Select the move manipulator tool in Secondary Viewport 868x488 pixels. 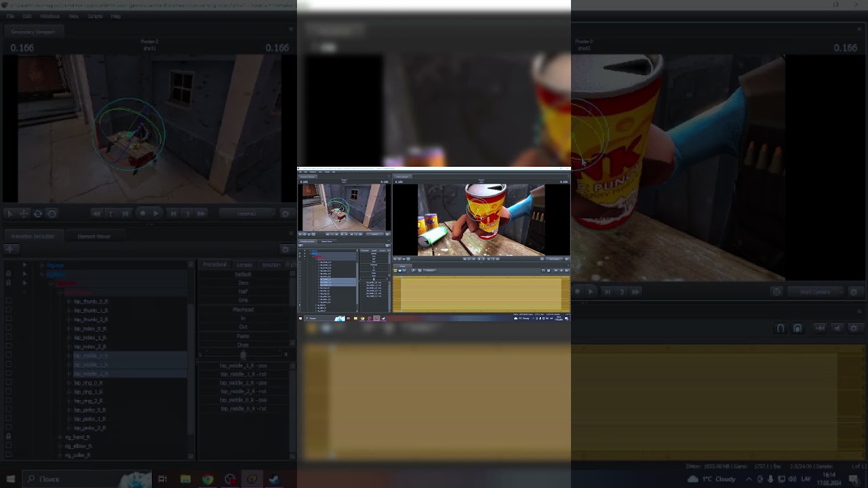click(24, 213)
